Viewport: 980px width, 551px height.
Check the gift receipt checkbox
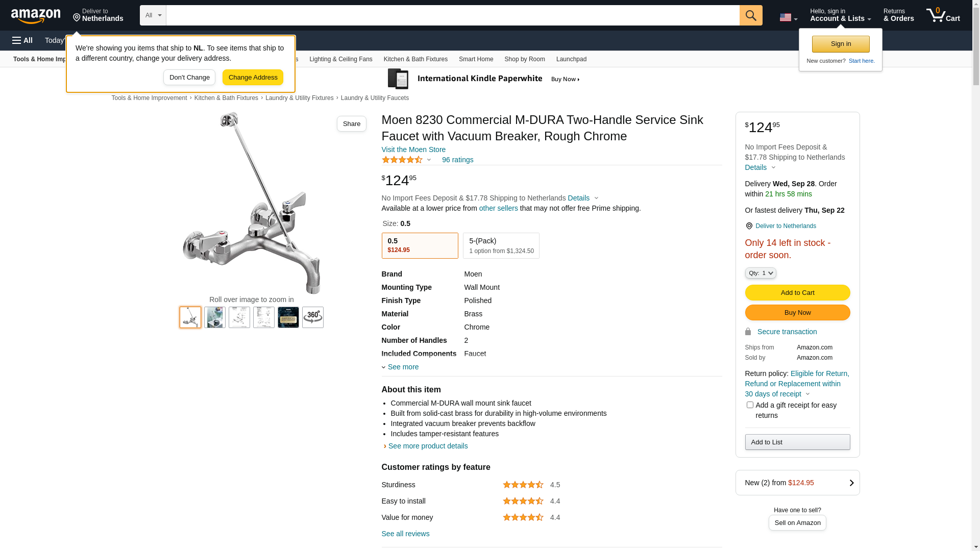pyautogui.click(x=750, y=405)
